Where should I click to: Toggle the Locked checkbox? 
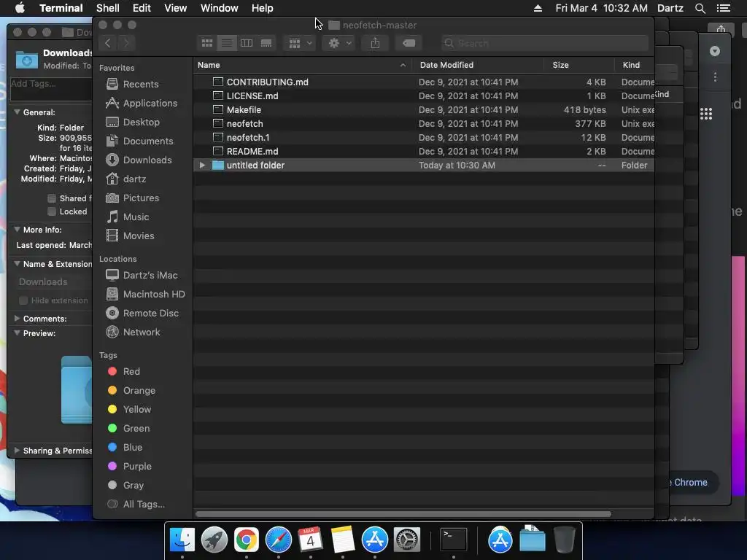coord(52,211)
